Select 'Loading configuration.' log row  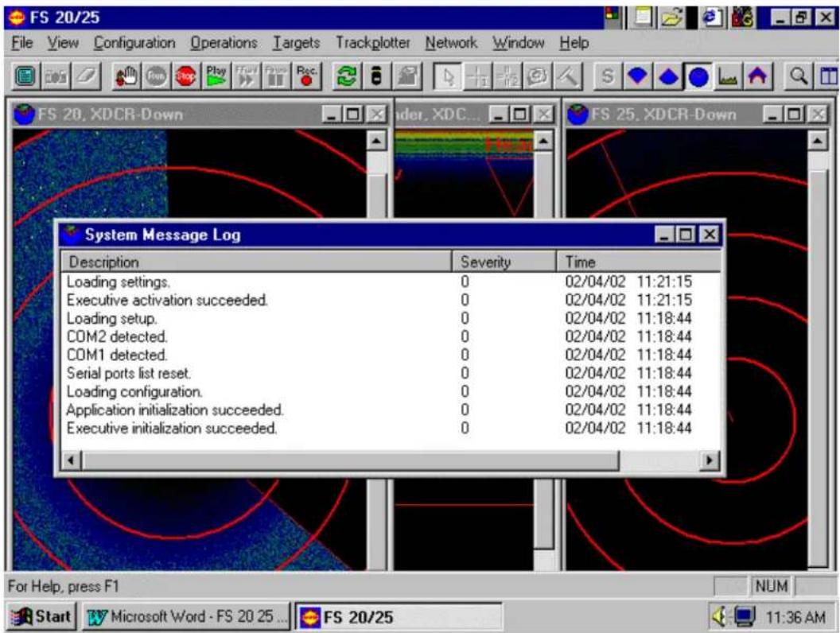[391, 391]
